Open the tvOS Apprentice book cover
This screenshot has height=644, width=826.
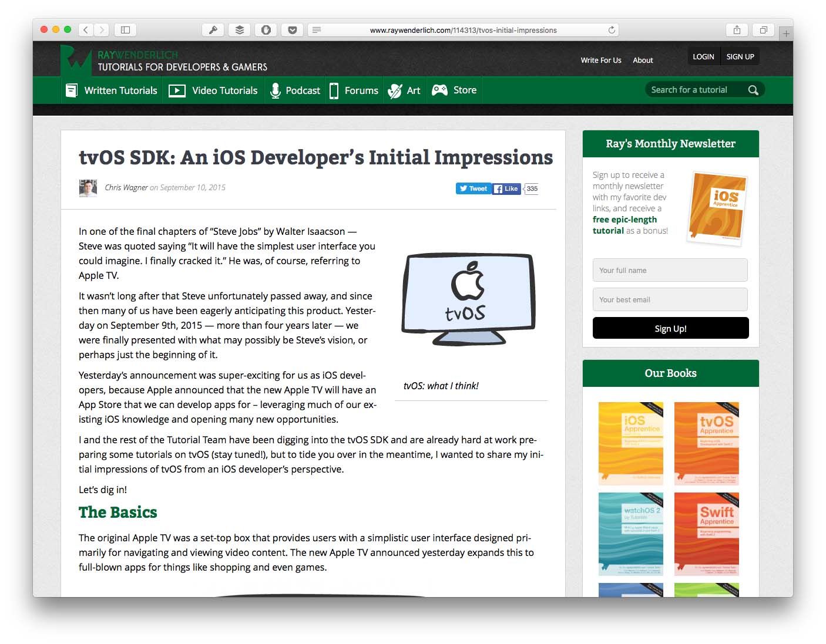(x=707, y=443)
